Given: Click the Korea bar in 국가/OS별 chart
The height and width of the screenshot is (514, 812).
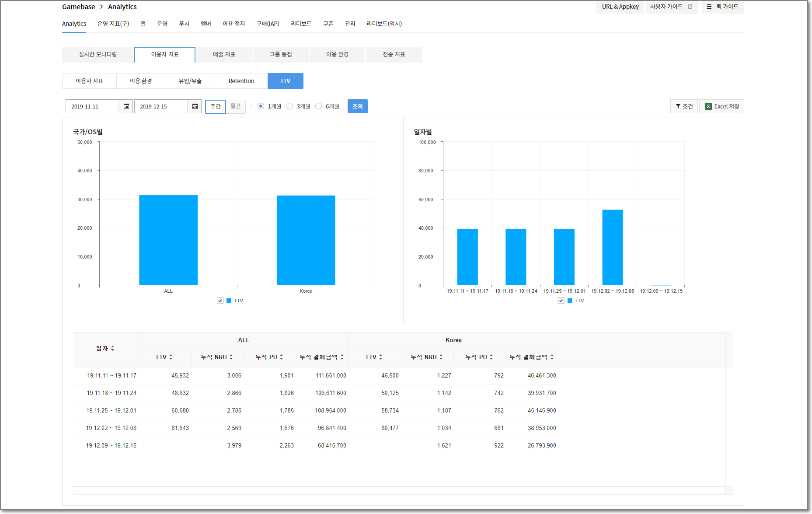Looking at the screenshot, I should click(x=306, y=240).
